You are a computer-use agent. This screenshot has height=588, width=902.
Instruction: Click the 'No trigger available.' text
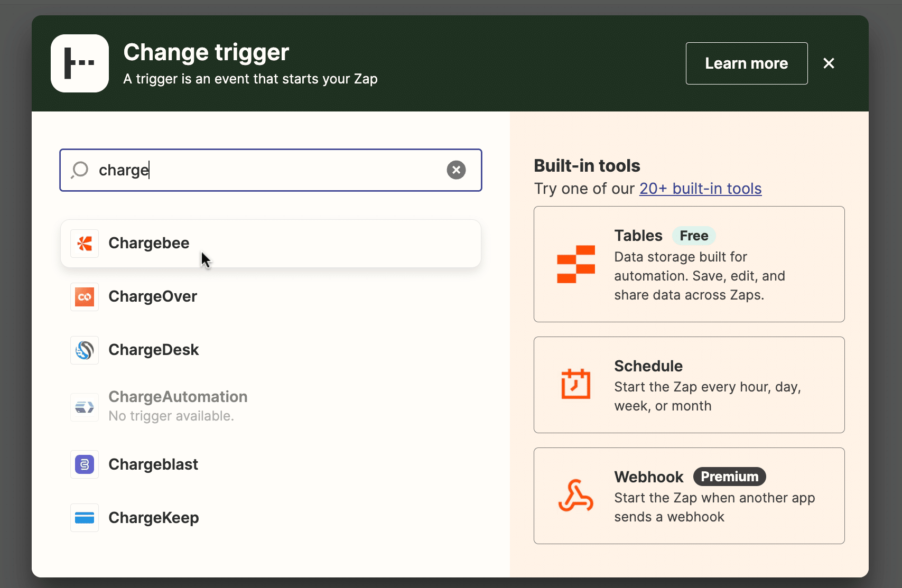[x=171, y=416]
